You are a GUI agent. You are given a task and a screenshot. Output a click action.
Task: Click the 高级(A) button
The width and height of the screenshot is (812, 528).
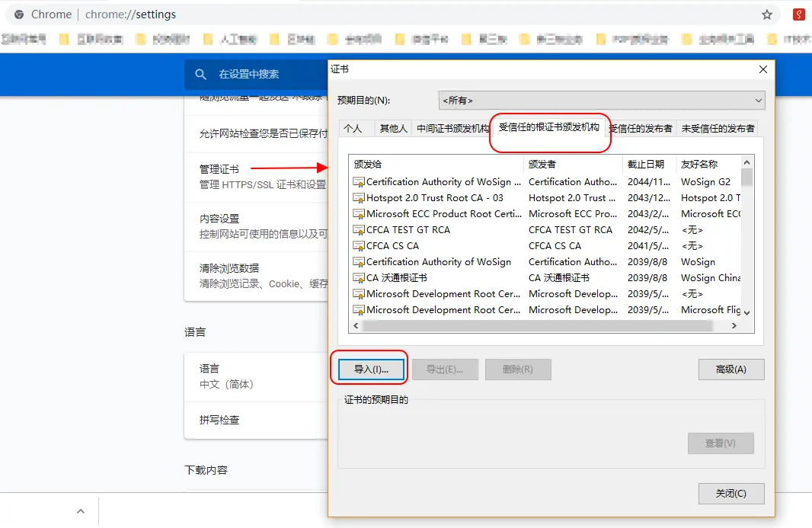pyautogui.click(x=731, y=370)
